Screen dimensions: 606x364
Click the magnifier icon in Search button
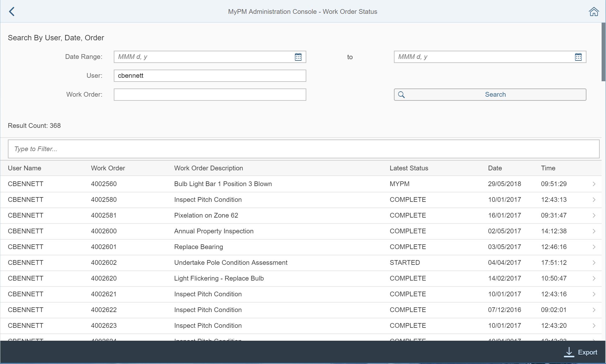[x=401, y=95]
